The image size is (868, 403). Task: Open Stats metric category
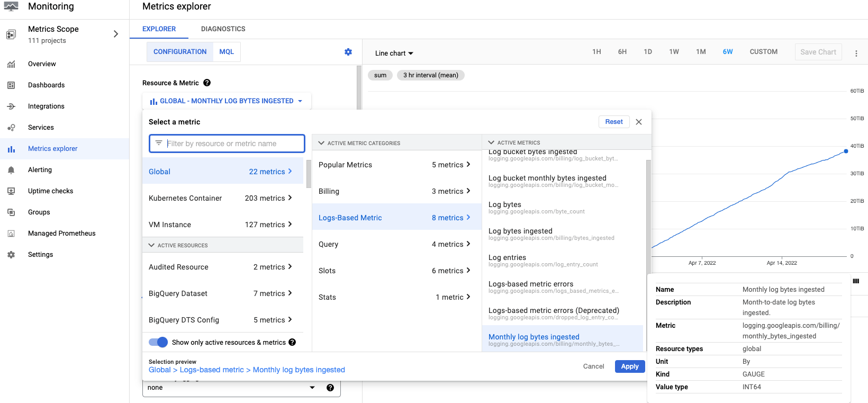click(x=396, y=297)
